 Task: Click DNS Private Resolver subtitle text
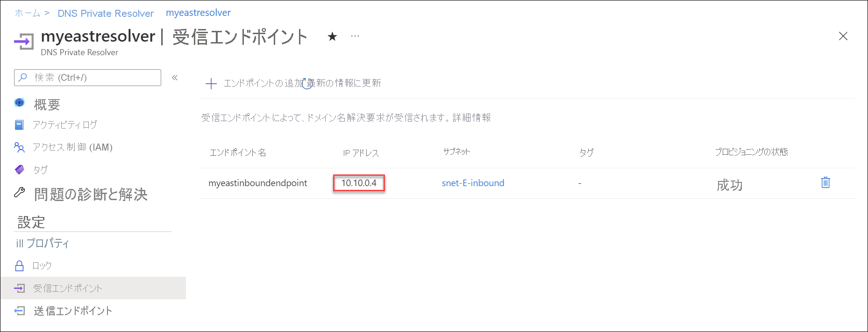tap(79, 52)
